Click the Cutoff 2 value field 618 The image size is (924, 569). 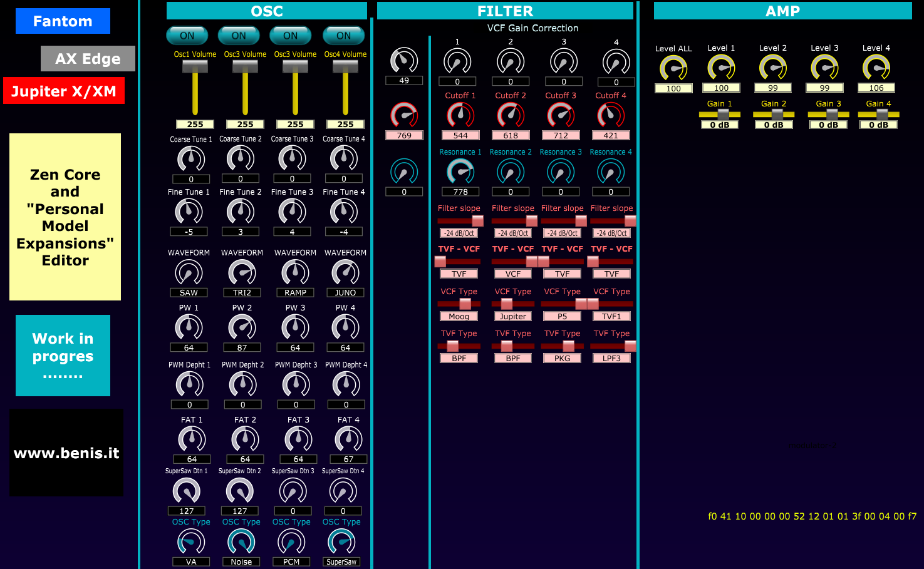[511, 135]
